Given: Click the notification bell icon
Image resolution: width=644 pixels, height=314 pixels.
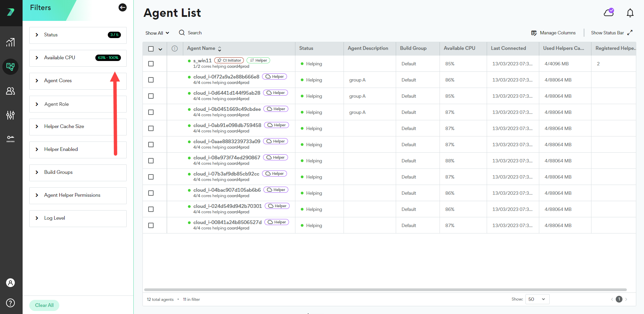Looking at the screenshot, I should pos(630,13).
